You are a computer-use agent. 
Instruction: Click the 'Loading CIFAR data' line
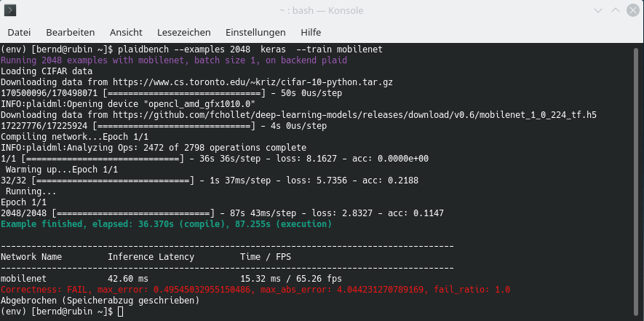click(x=47, y=71)
